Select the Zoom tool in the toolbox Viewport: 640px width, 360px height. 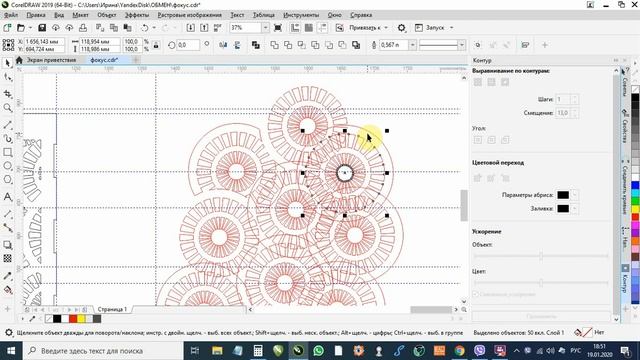point(7,108)
